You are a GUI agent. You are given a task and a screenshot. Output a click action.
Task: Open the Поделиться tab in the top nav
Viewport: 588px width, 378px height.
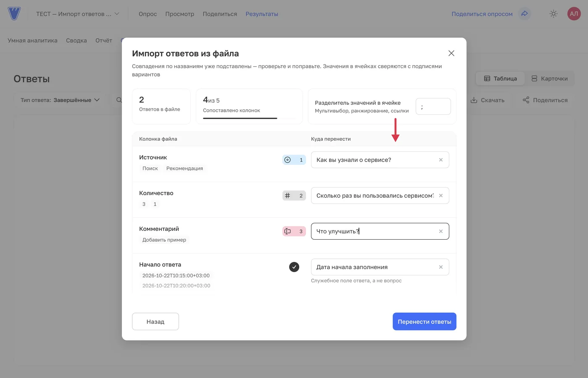(220, 14)
